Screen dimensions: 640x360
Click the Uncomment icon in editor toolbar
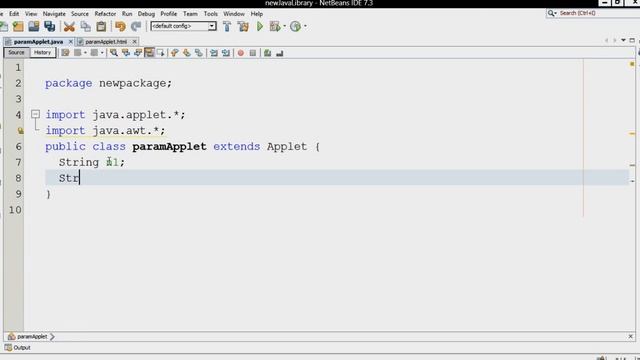[280, 53]
